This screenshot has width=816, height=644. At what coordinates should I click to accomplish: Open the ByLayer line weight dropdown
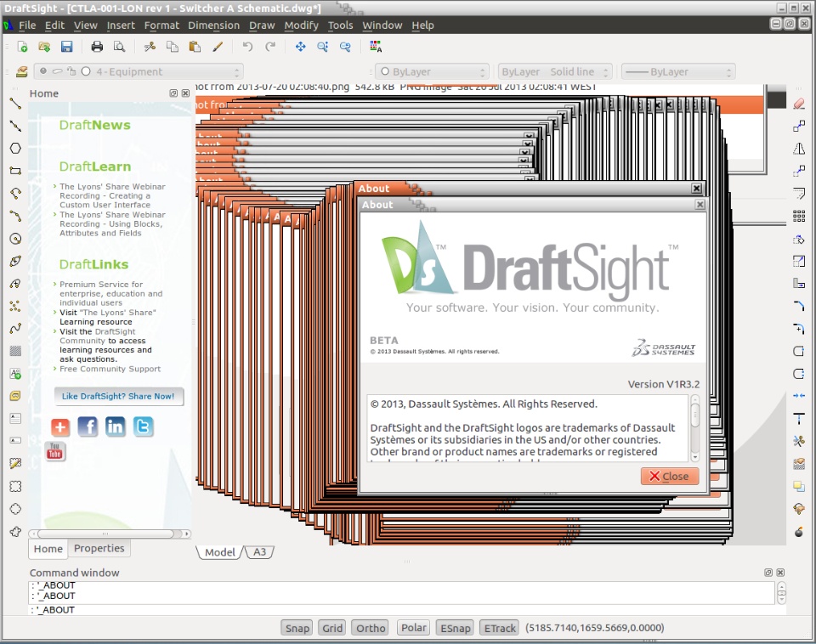pos(678,71)
